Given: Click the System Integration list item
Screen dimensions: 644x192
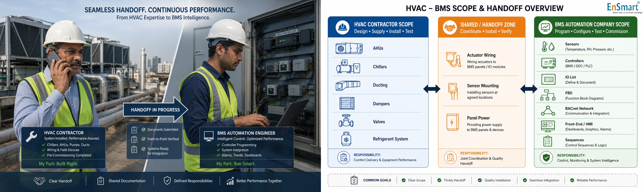Looking at the screenshot, I should click(235, 150).
